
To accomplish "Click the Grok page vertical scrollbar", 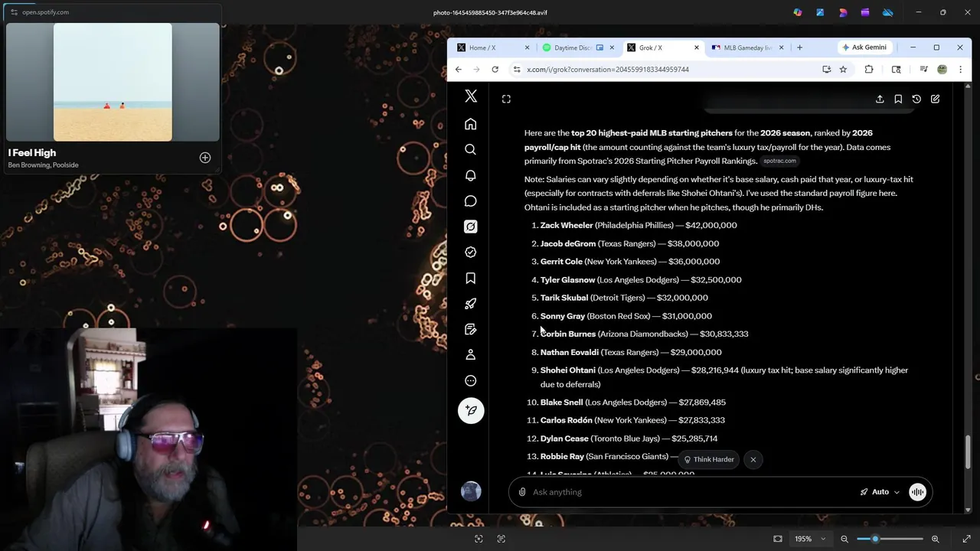I will coord(968,452).
